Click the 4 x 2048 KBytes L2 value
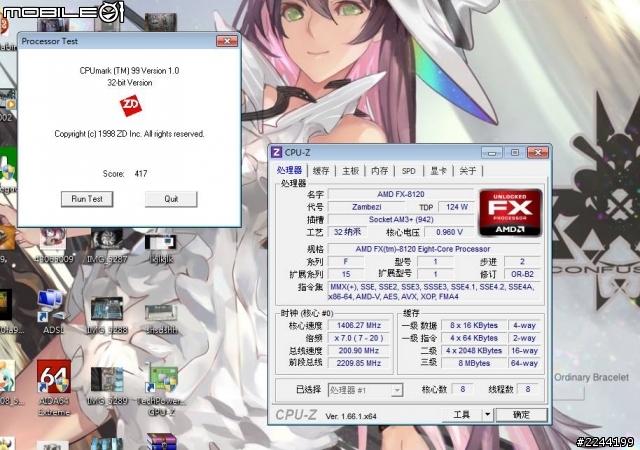This screenshot has width=640, height=450. 473,351
